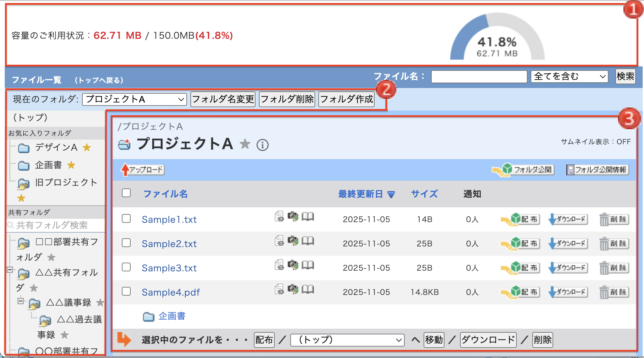Open the Sample2.txt file link
Screen dimensions: 644x358
[x=169, y=244]
